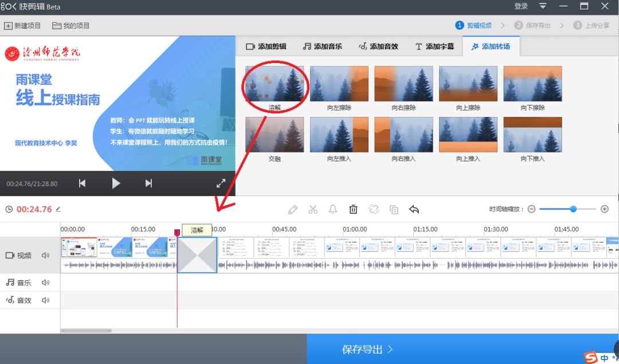Switch to the 添加音乐 tab
The width and height of the screenshot is (619, 364).
click(322, 46)
